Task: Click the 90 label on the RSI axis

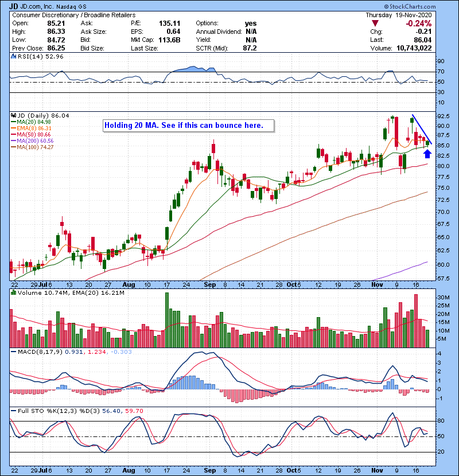Action: [x=441, y=61]
